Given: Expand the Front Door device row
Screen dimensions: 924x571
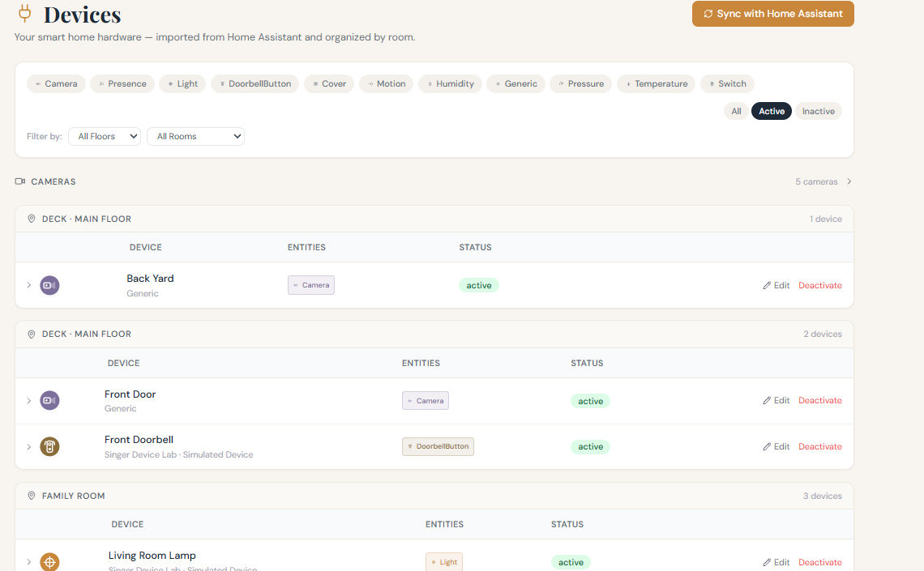Looking at the screenshot, I should tap(28, 401).
